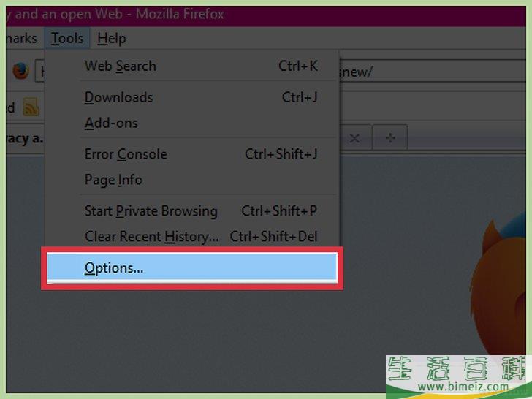The image size is (532, 399).
Task: Select Page Info menu entry
Action: tap(192, 180)
